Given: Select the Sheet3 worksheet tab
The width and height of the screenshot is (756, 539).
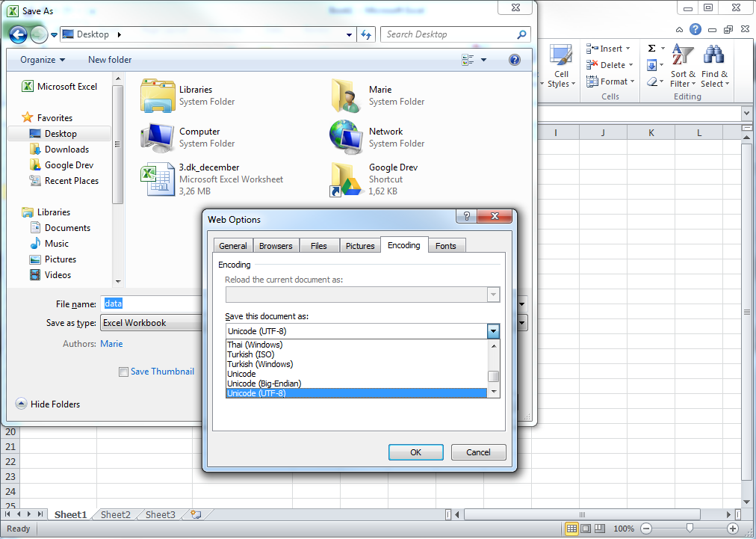Looking at the screenshot, I should point(161,514).
